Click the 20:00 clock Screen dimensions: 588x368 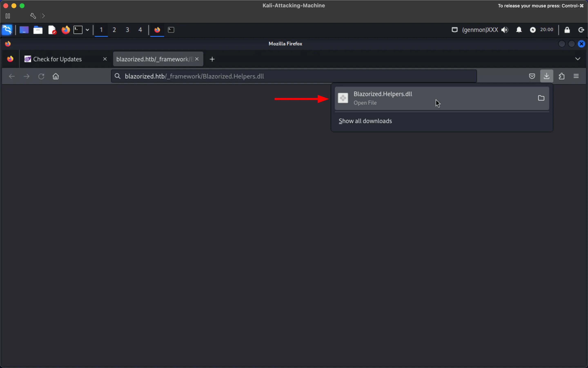(x=547, y=30)
